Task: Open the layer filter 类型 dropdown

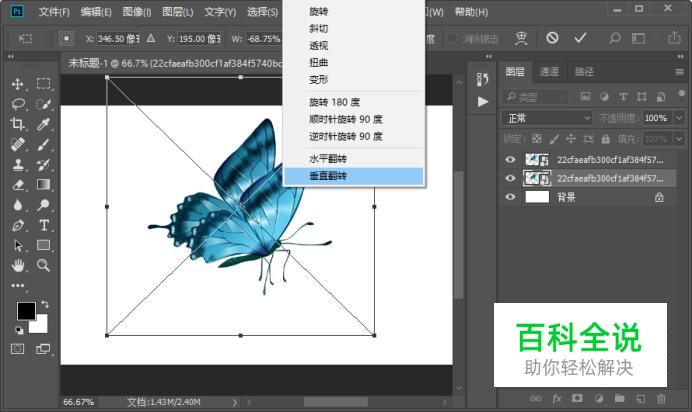Action: [x=536, y=96]
